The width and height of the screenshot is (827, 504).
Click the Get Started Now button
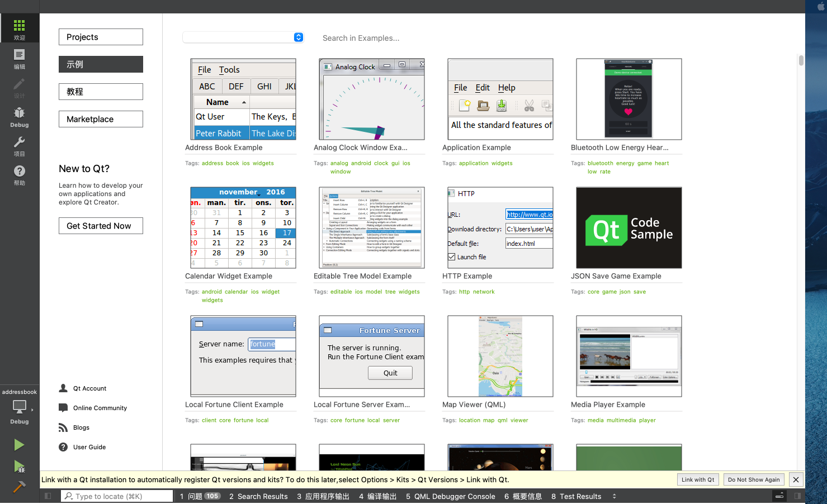[x=101, y=226]
